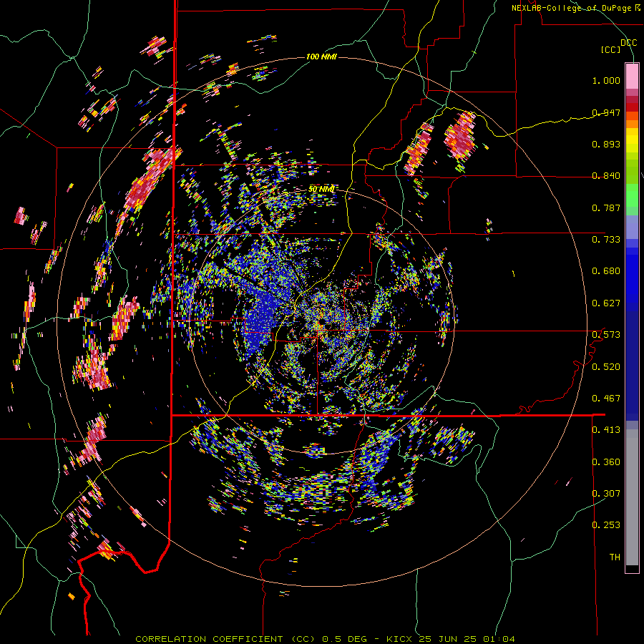
Task: Pick the dark navy color bar segment
Action: 632,366
